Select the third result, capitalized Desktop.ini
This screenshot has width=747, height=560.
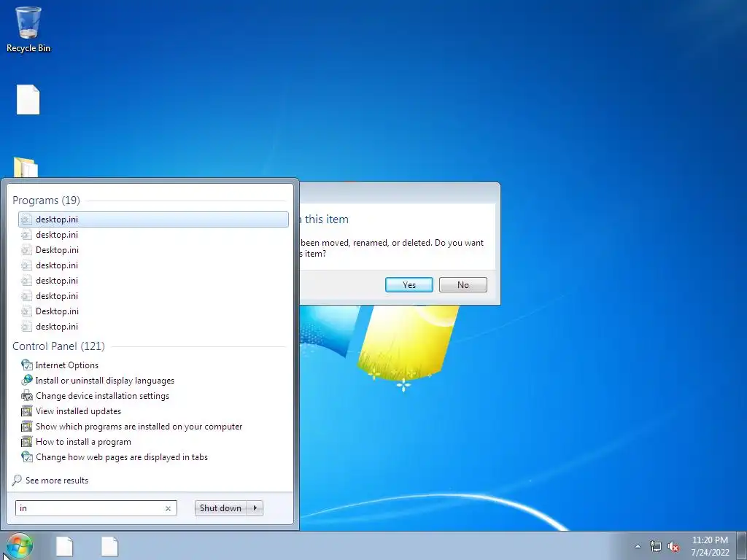click(153, 250)
